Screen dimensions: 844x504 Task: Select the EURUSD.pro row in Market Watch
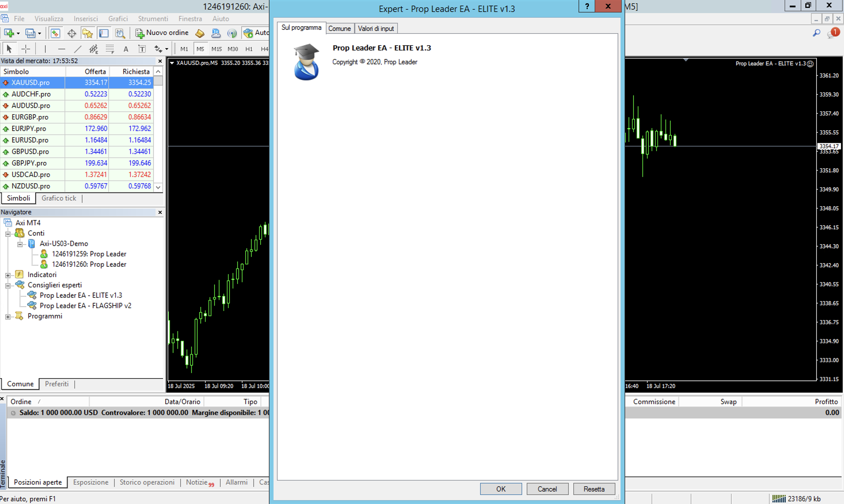[30, 140]
